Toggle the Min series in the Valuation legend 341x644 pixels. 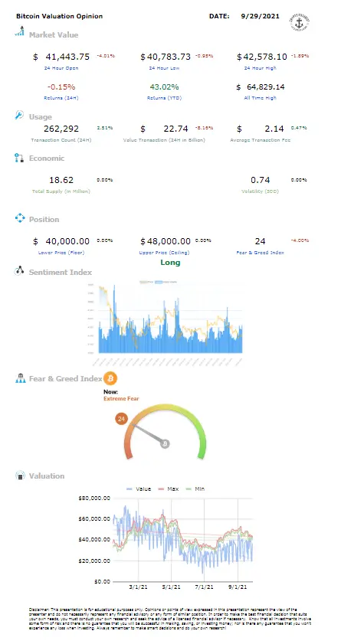tap(195, 489)
